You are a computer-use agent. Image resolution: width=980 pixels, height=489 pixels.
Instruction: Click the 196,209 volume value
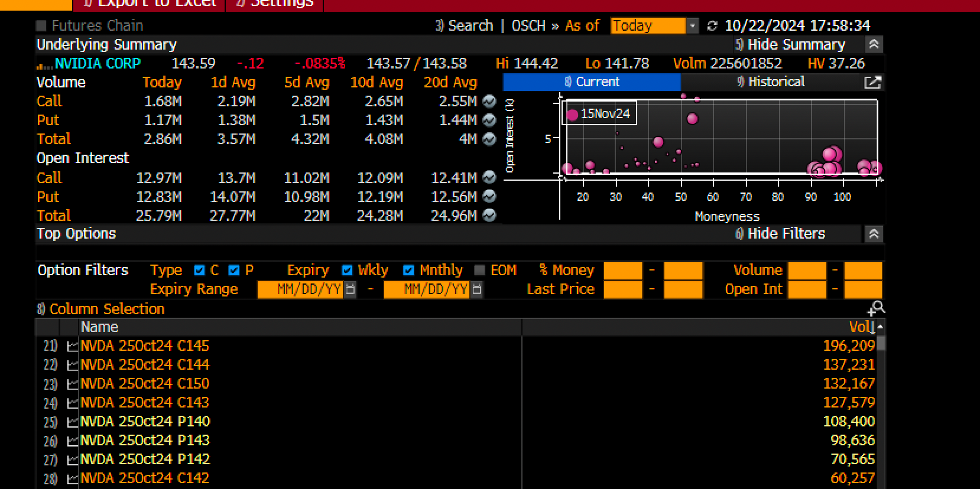pos(849,346)
